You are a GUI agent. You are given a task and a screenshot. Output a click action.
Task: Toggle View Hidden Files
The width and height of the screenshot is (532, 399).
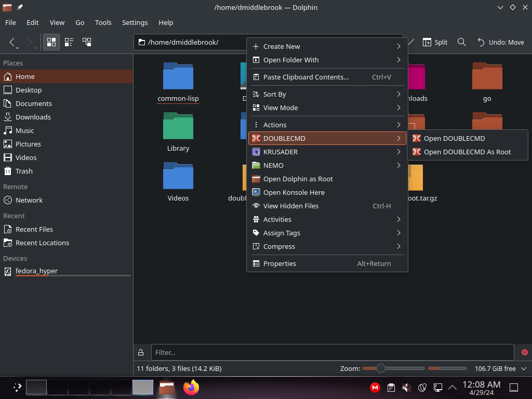click(x=327, y=206)
